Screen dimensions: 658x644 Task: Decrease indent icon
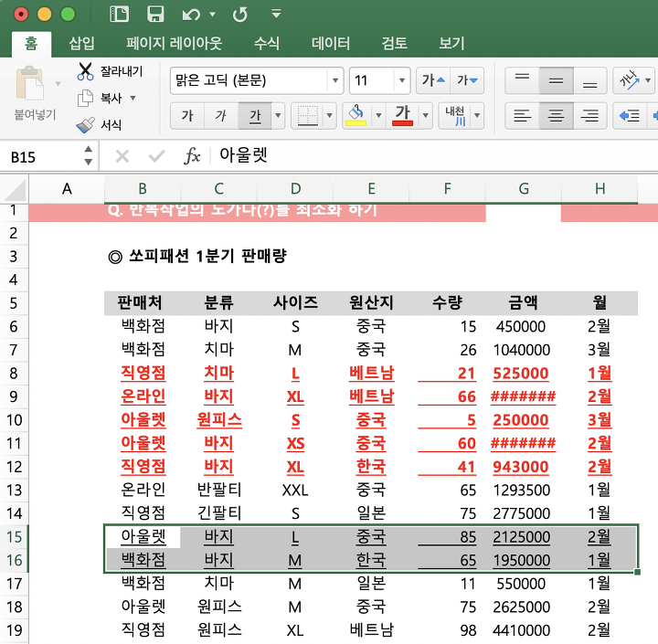630,115
